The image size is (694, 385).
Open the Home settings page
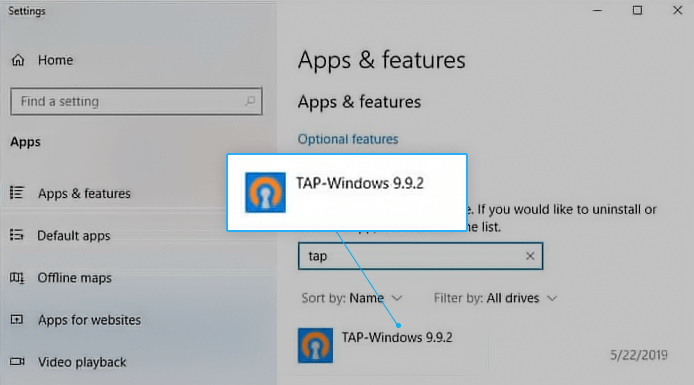(55, 60)
